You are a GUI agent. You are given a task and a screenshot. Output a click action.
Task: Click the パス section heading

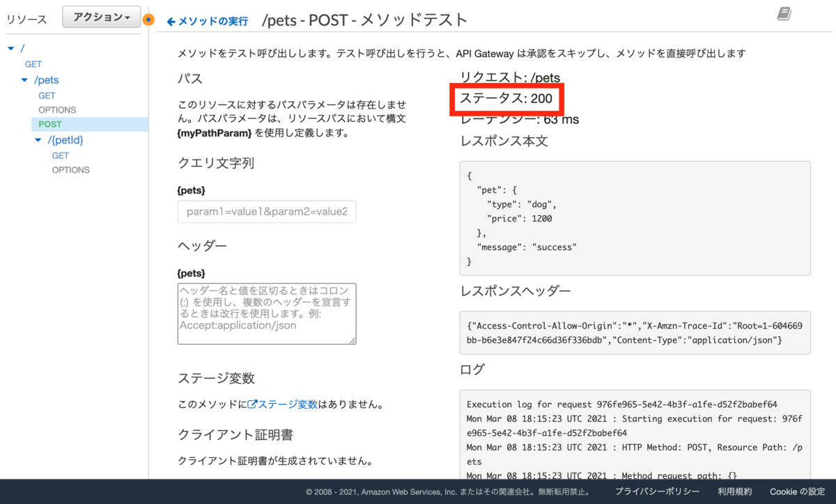coord(190,79)
